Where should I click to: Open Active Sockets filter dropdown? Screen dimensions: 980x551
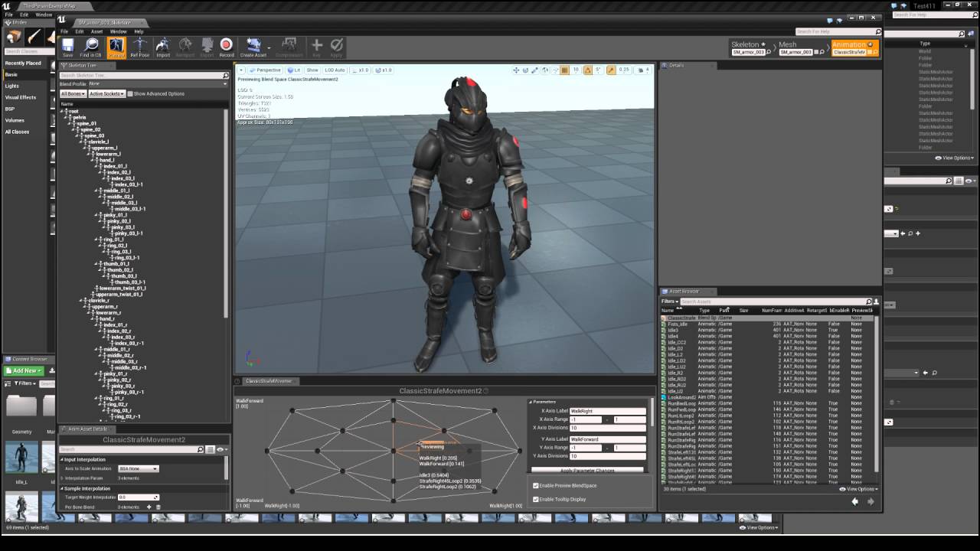(x=106, y=93)
